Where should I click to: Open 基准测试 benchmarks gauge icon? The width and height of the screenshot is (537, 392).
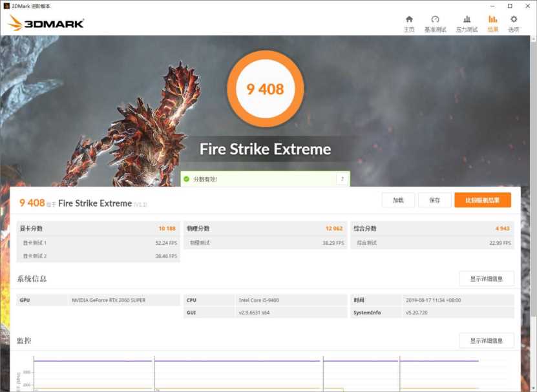pyautogui.click(x=435, y=20)
